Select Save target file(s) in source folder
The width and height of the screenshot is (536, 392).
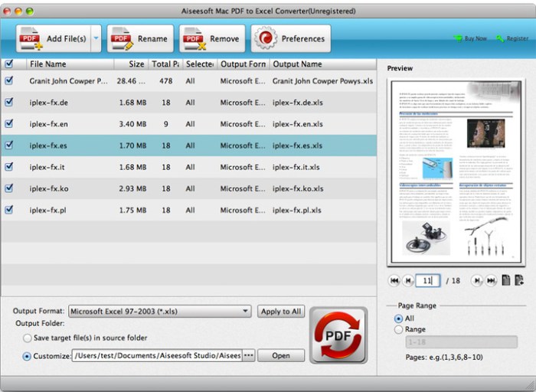click(x=27, y=338)
